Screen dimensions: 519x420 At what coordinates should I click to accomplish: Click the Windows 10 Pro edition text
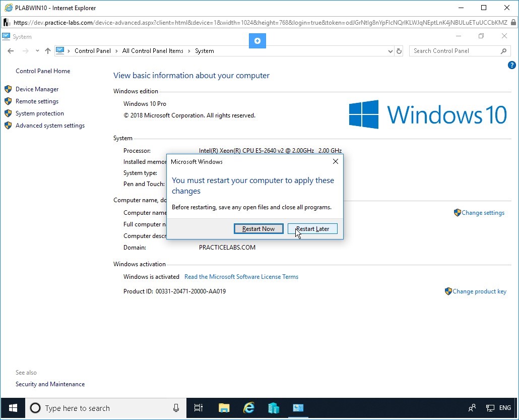[145, 104]
